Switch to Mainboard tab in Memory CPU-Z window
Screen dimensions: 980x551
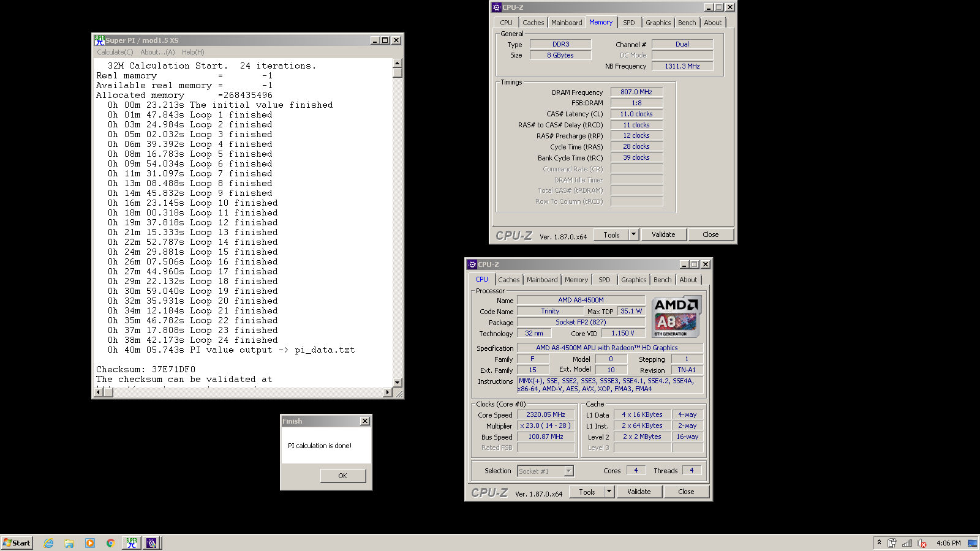[567, 23]
